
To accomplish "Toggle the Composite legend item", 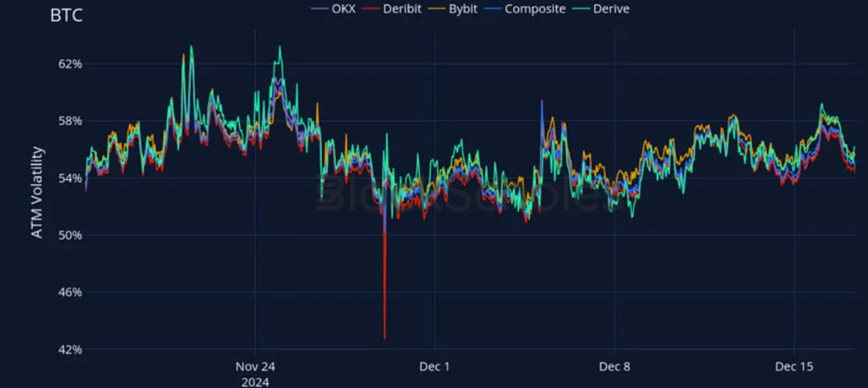I will pos(525,9).
